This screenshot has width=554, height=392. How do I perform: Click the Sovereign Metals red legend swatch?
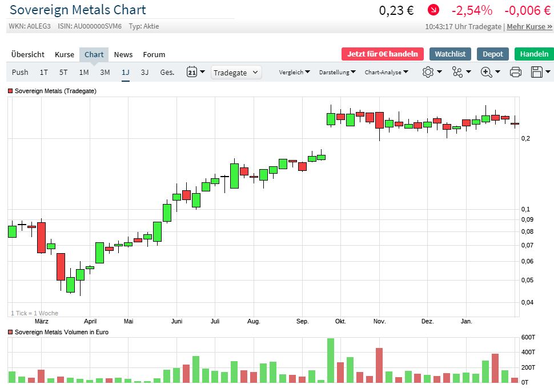10,91
